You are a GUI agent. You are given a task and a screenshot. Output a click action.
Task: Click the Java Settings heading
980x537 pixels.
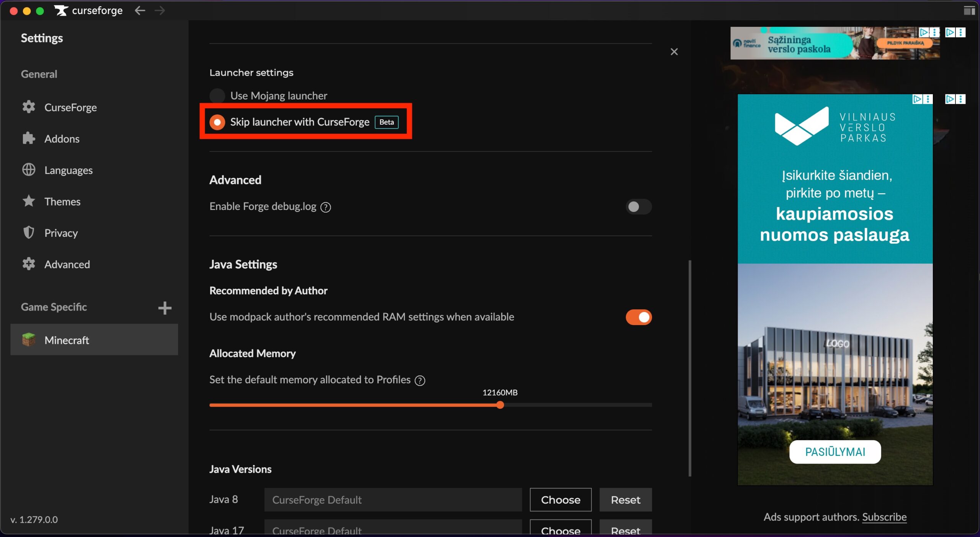[243, 264]
